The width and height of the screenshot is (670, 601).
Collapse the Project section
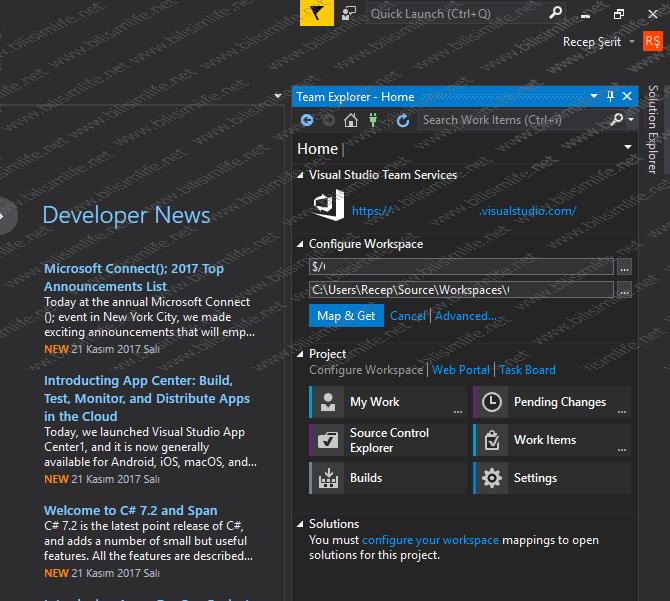300,354
